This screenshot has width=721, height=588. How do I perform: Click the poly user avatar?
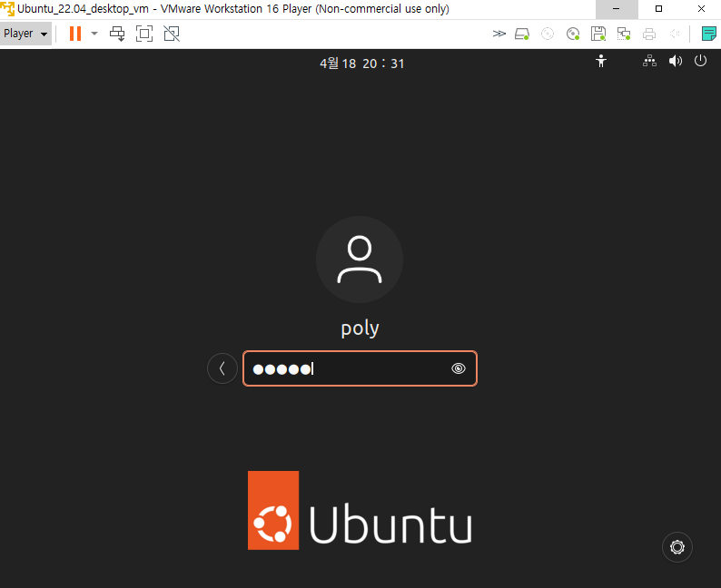pos(360,260)
